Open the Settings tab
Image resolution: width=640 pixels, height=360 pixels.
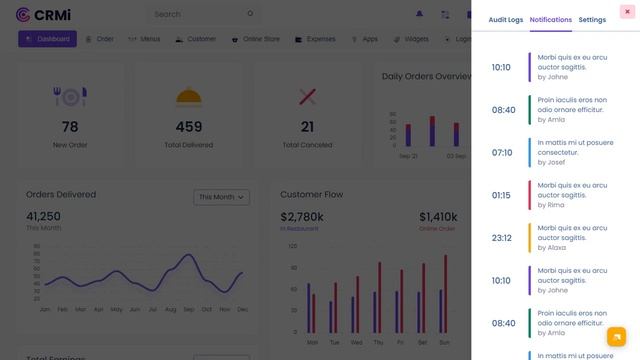[x=592, y=20]
